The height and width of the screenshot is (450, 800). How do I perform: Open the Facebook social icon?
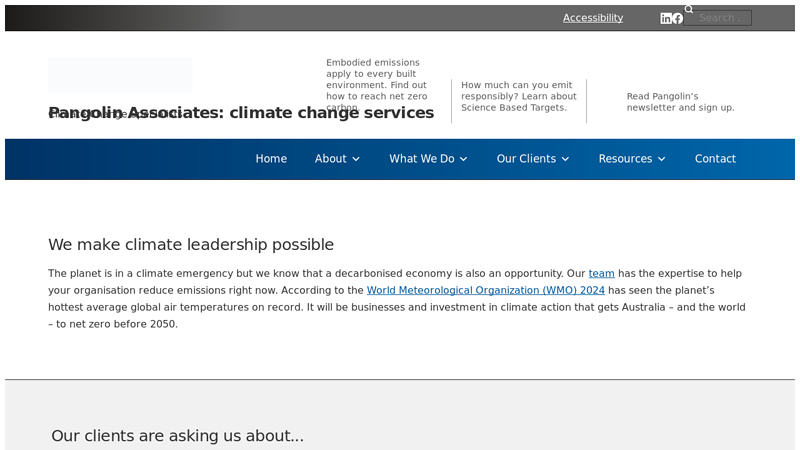678,18
